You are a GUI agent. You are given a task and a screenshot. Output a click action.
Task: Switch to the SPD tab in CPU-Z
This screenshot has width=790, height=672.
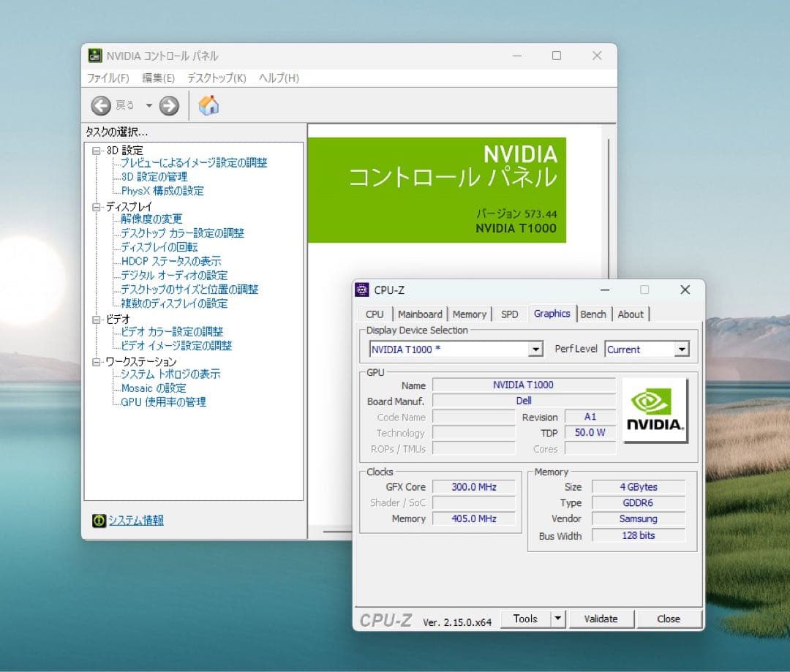point(509,314)
